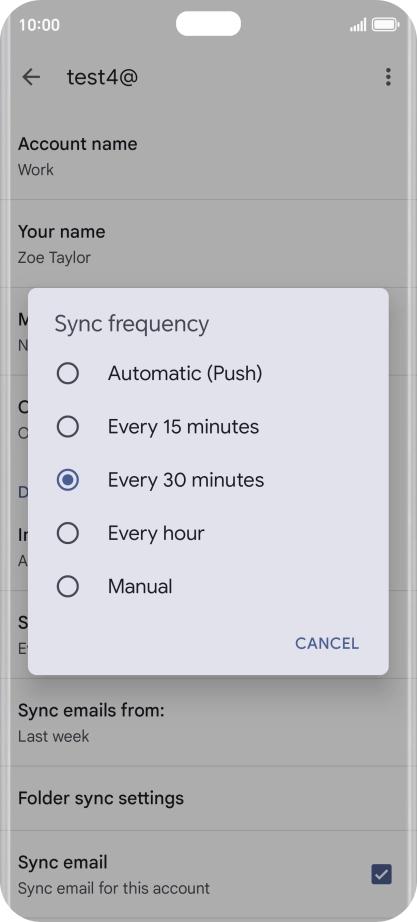Tap the Every hour label text

click(x=156, y=533)
